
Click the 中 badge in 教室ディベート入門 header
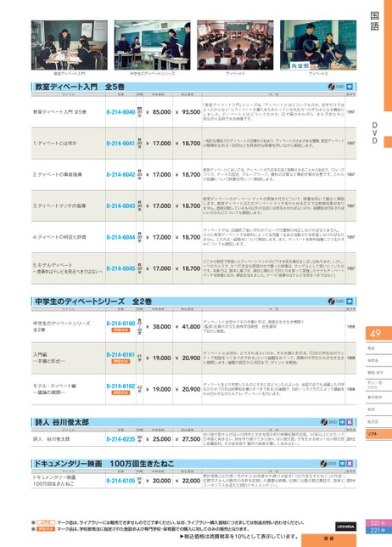tap(350, 87)
